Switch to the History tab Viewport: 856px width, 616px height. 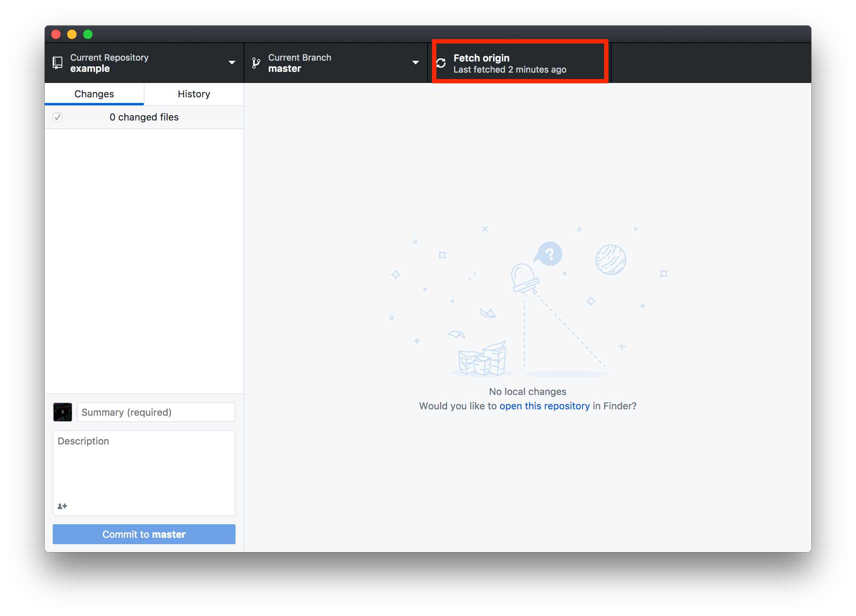click(x=194, y=94)
